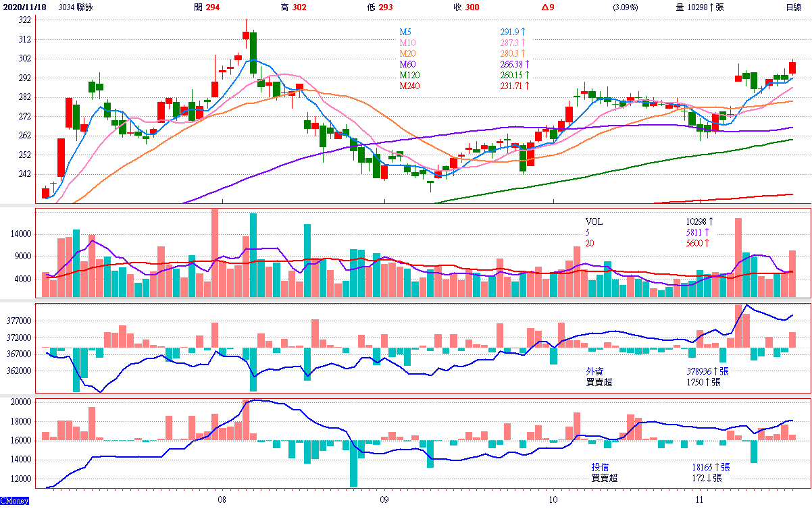Select the M60 moving average label
Image resolution: width=812 pixels, height=513 pixels.
point(407,64)
